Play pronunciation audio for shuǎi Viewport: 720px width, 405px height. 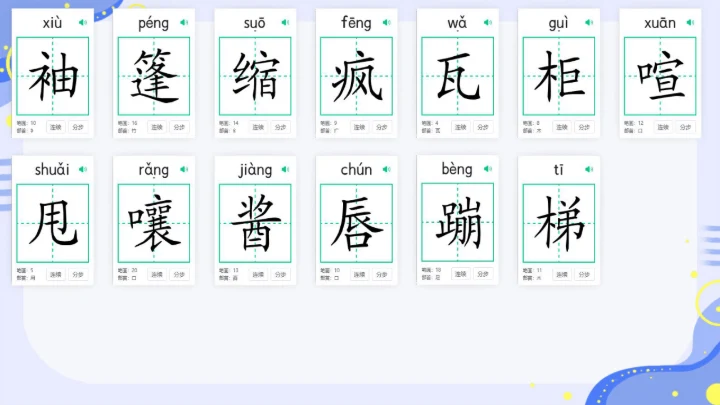coord(82,169)
